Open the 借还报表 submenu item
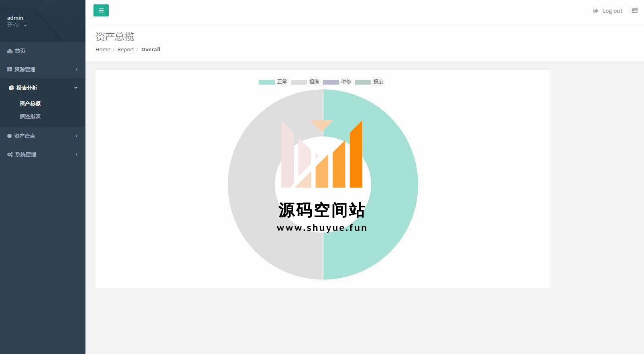644x354 pixels. [30, 116]
